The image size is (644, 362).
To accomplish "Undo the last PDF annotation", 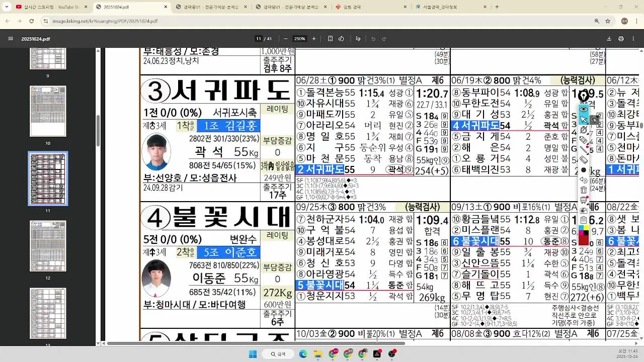I will click(373, 39).
